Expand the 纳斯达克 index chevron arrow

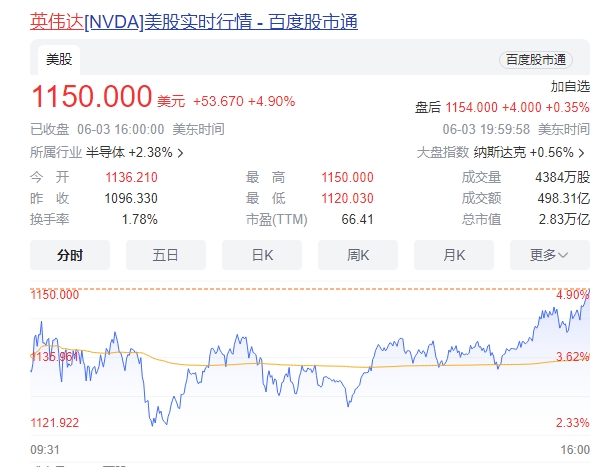(582, 153)
